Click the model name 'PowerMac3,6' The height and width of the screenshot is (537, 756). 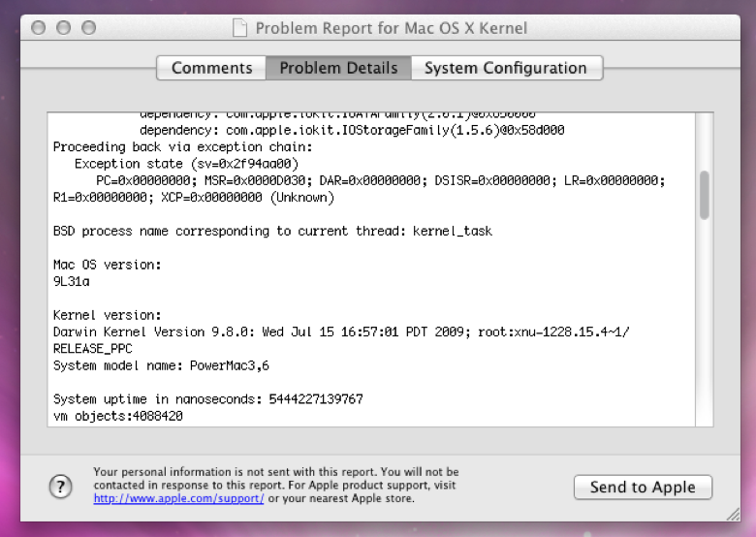(230, 365)
